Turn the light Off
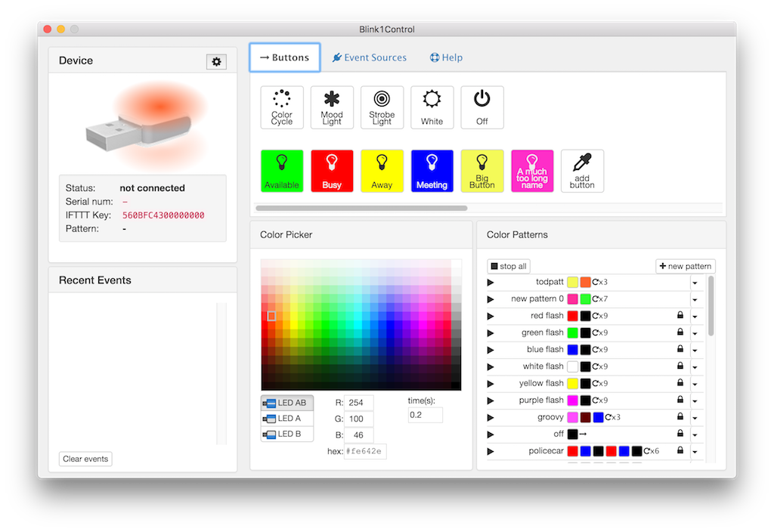The height and width of the screenshot is (532, 774). [x=482, y=107]
